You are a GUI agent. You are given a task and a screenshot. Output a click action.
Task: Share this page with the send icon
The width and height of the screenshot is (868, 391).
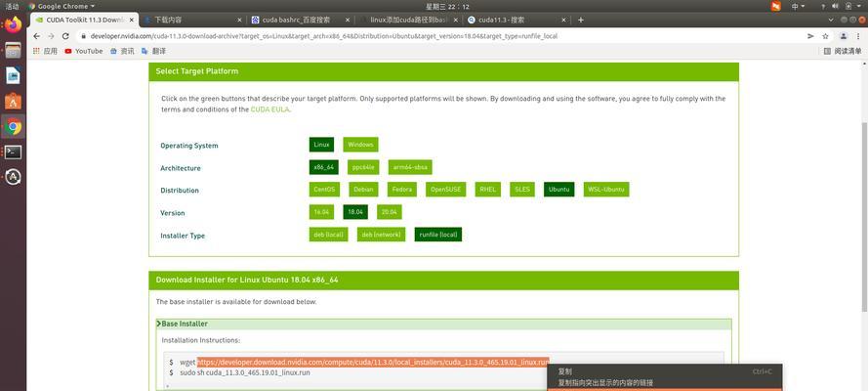pyautogui.click(x=810, y=36)
